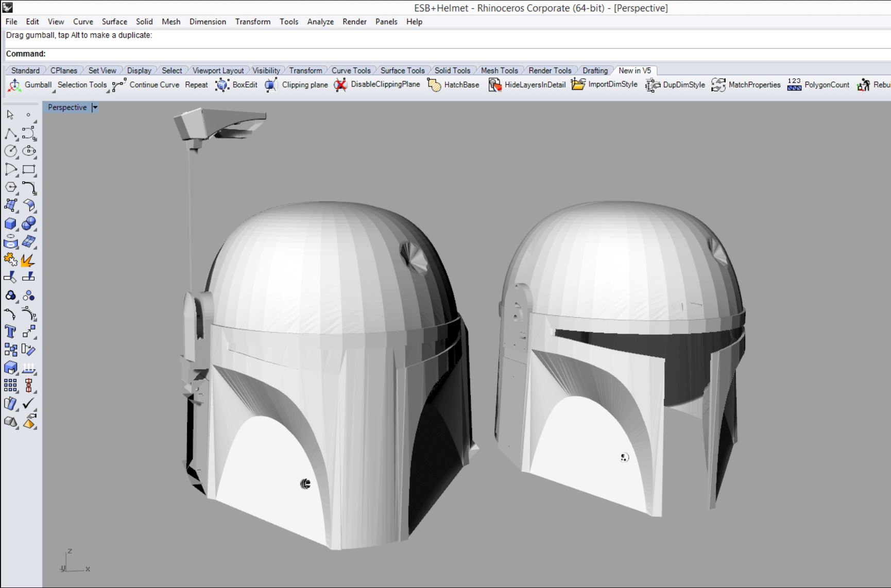Switch to the Standard toolbar tab
The image size is (891, 588).
click(x=25, y=71)
